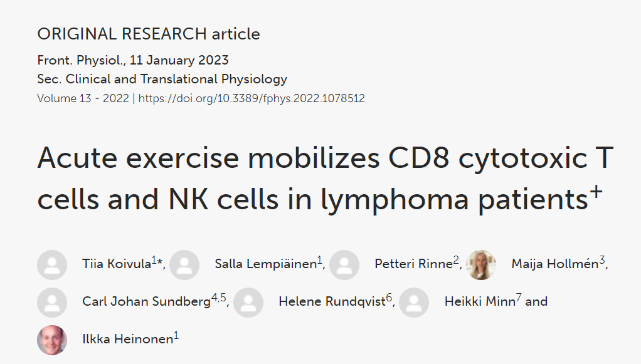Open author Maija Hollmén's profile link
The image size is (641, 364).
(554, 264)
